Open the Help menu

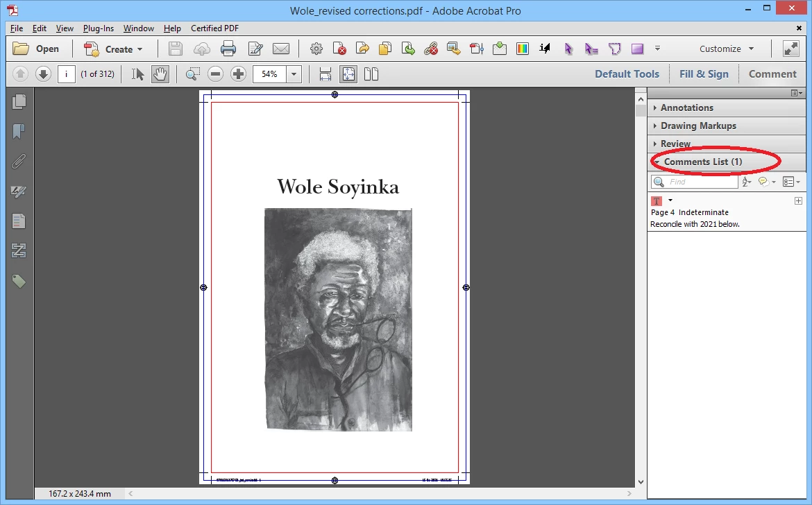point(172,28)
